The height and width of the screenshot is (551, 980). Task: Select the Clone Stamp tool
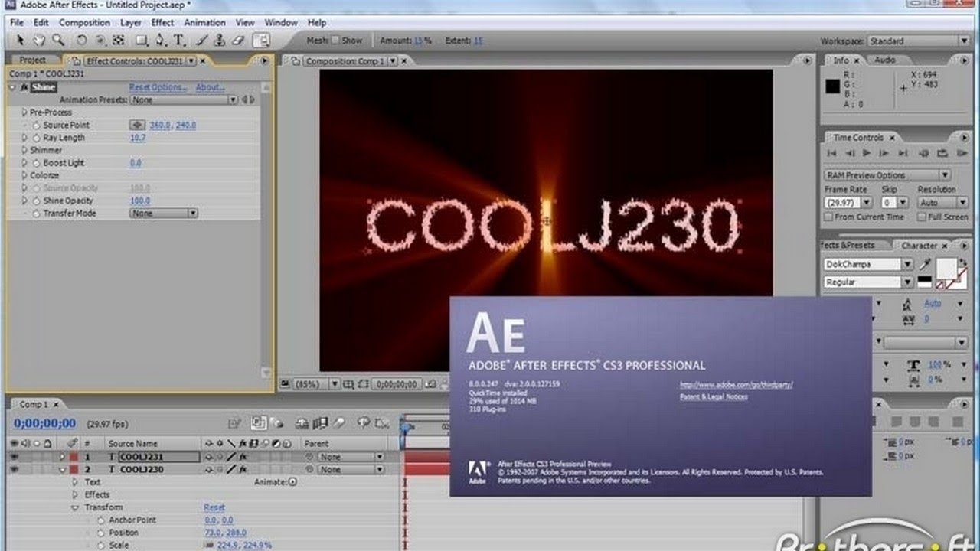point(220,41)
